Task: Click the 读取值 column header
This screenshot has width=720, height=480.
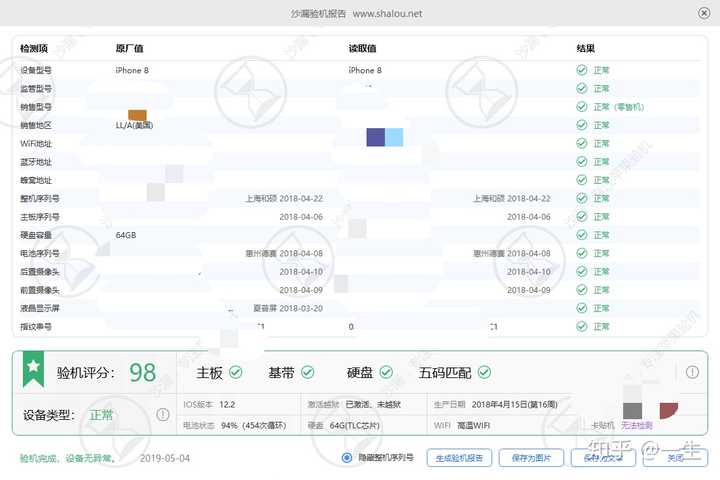Action: point(362,48)
